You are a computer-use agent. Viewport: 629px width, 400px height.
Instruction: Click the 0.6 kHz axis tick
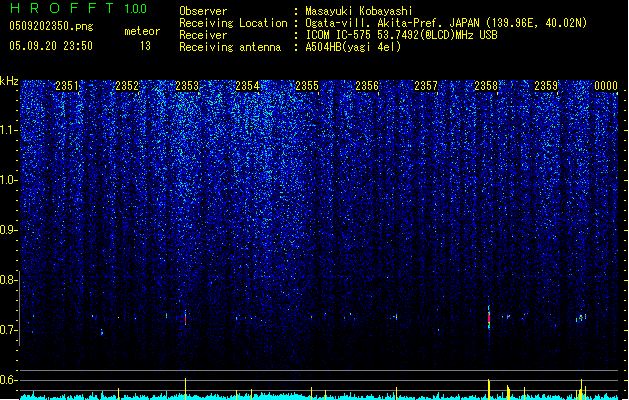click(x=9, y=380)
